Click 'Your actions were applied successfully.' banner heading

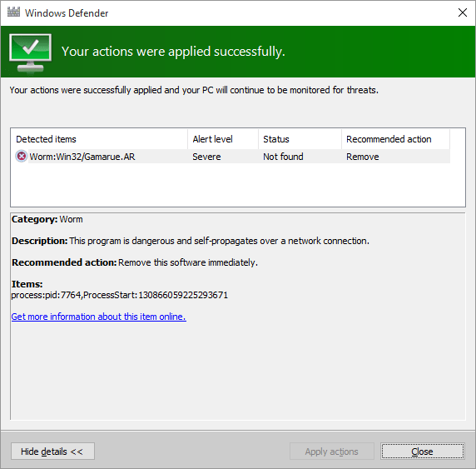point(173,52)
